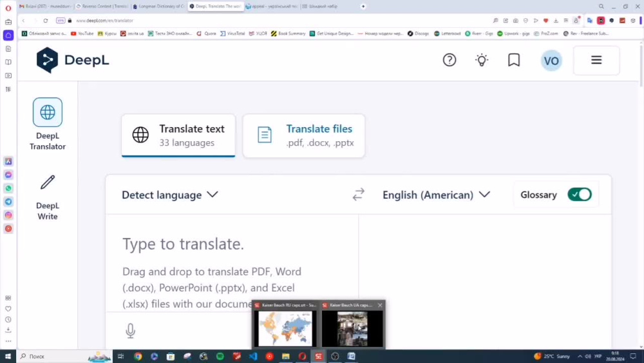Click the browser search magnifier in title bar

[601, 6]
